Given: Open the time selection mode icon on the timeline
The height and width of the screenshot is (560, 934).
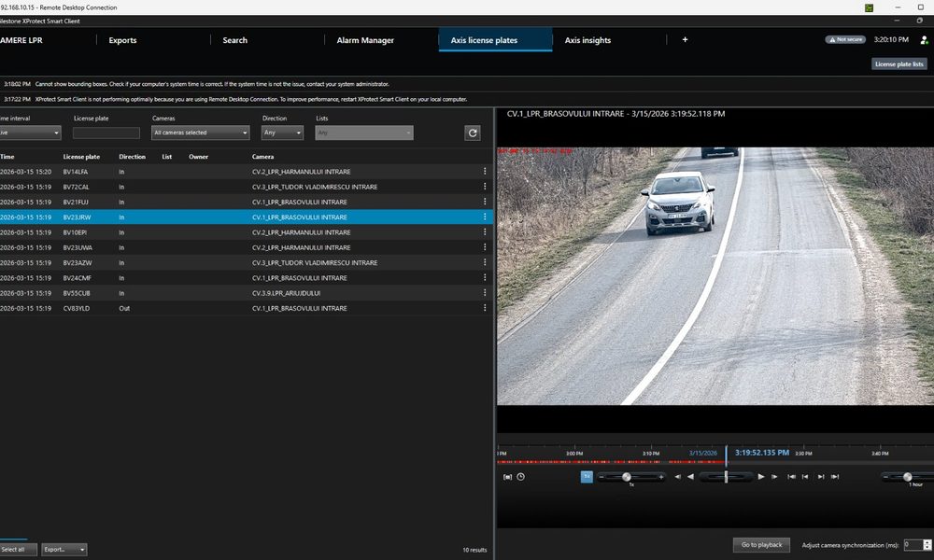Looking at the screenshot, I should (x=507, y=477).
